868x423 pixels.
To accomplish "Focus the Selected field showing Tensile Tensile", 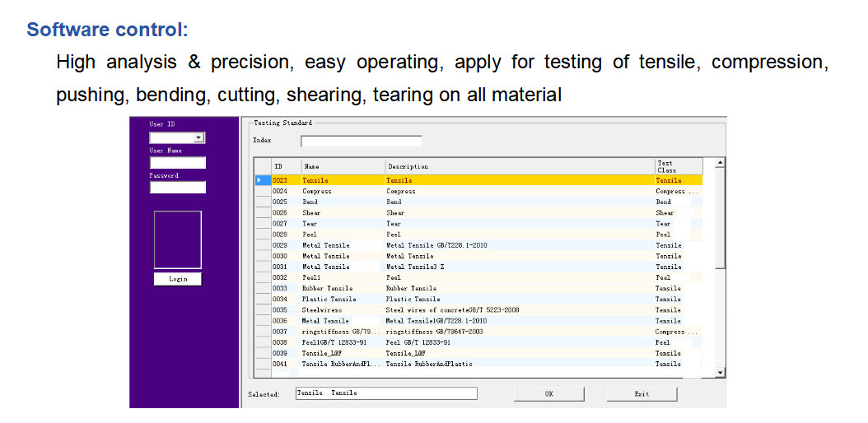I will point(386,393).
